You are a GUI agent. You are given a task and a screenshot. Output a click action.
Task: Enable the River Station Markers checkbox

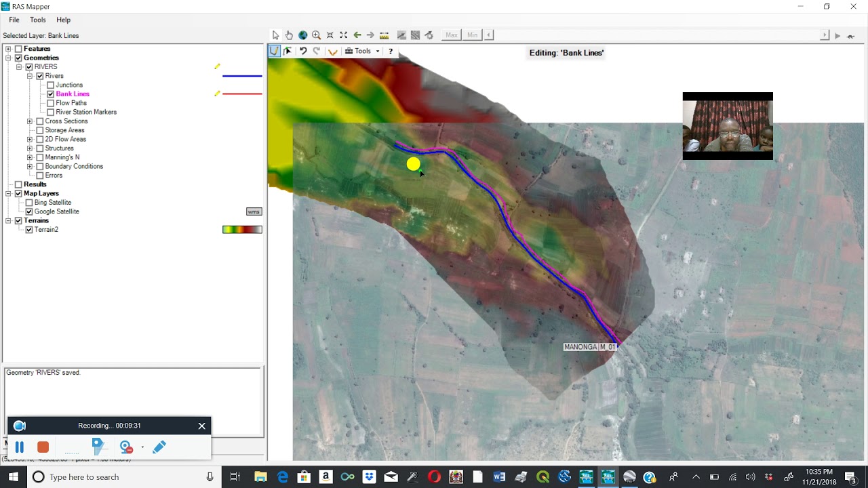point(51,112)
